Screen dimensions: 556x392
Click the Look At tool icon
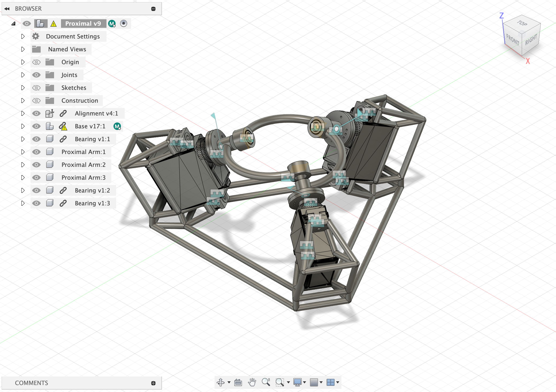pyautogui.click(x=238, y=382)
